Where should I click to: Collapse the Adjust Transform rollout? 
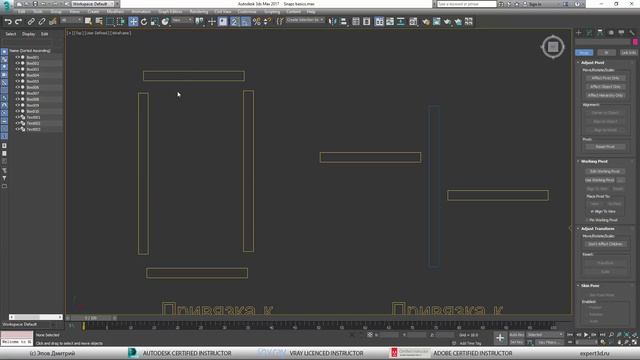(x=597, y=229)
